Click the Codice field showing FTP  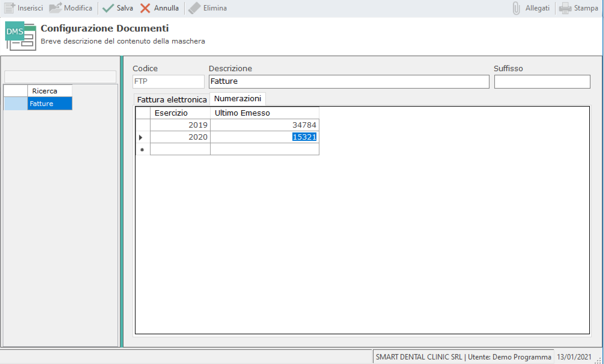(168, 81)
